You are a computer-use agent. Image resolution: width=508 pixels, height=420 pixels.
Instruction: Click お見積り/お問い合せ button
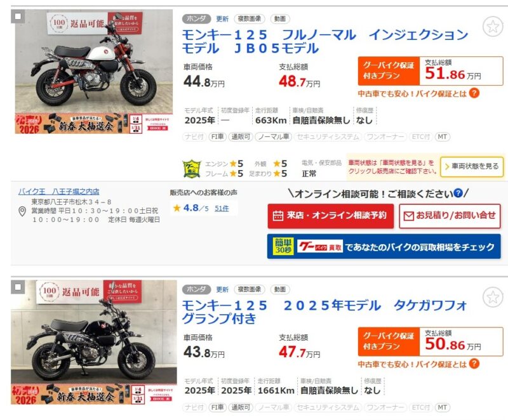(x=450, y=216)
